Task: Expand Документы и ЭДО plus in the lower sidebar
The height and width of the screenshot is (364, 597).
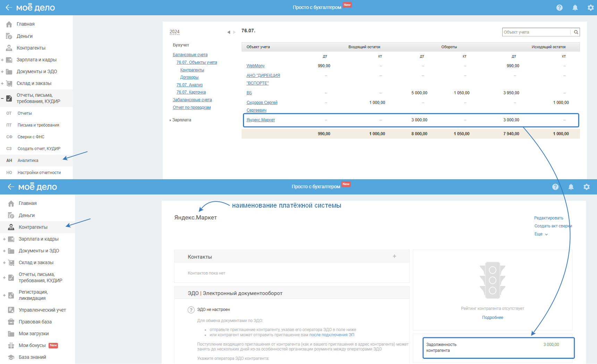Action: [4, 251]
